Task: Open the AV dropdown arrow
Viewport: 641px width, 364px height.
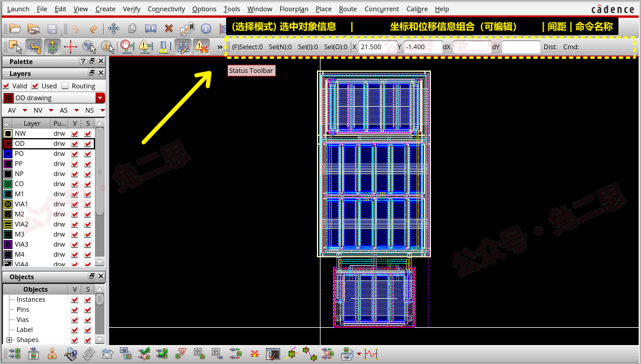Action: [x=25, y=110]
